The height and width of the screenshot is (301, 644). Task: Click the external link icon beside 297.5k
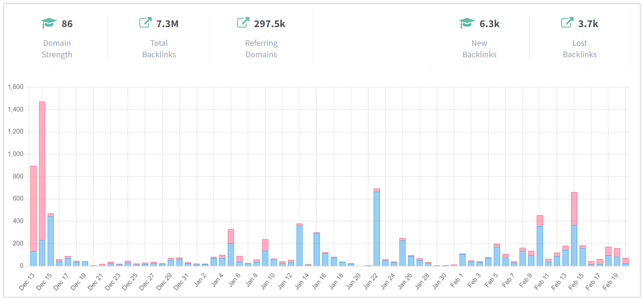click(243, 23)
